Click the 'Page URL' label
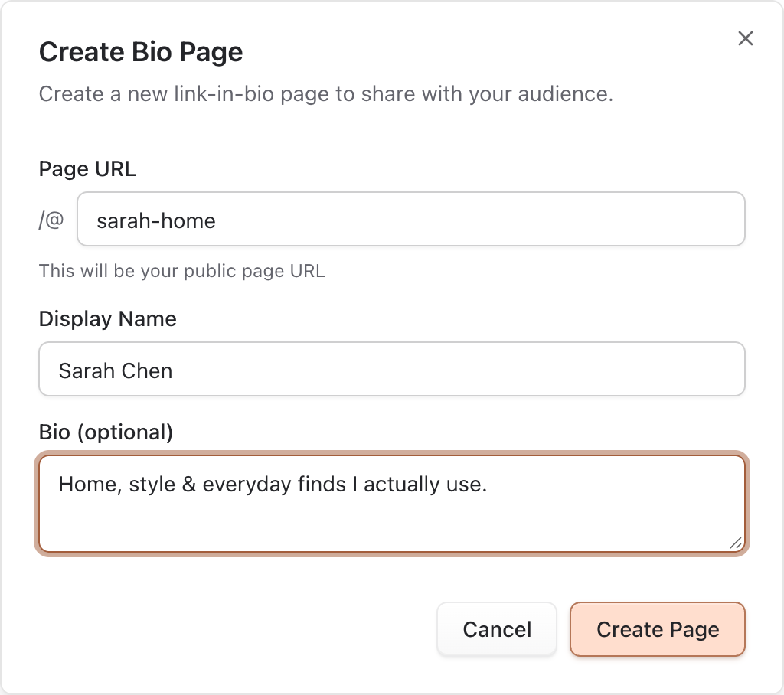 click(x=87, y=169)
